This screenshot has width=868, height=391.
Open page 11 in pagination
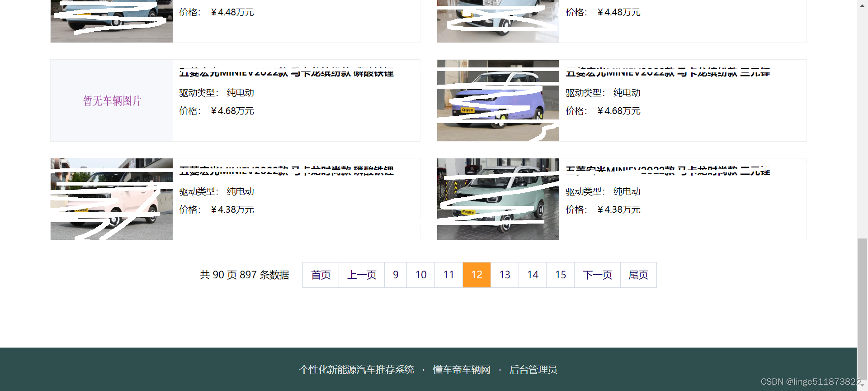point(448,275)
